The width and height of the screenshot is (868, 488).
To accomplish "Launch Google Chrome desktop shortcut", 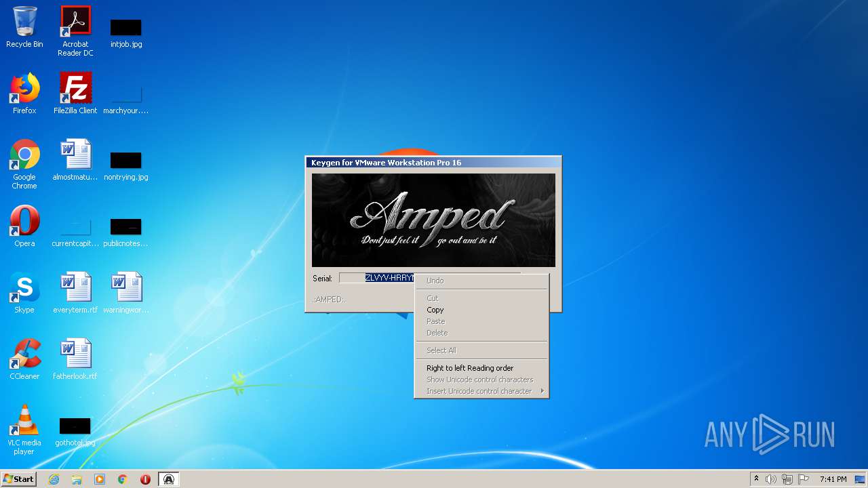I will coord(24,164).
